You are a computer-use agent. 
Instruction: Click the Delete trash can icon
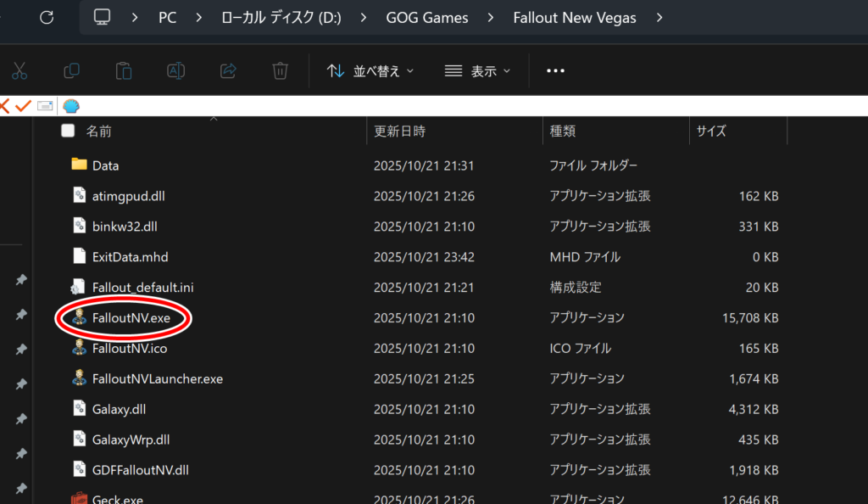click(281, 71)
